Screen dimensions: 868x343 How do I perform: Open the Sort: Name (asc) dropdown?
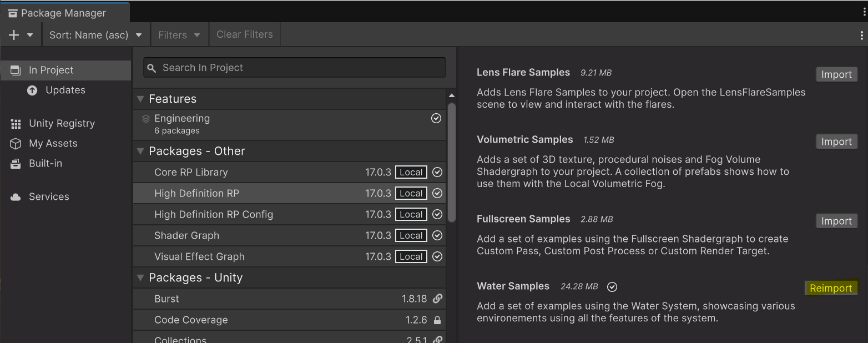(95, 34)
